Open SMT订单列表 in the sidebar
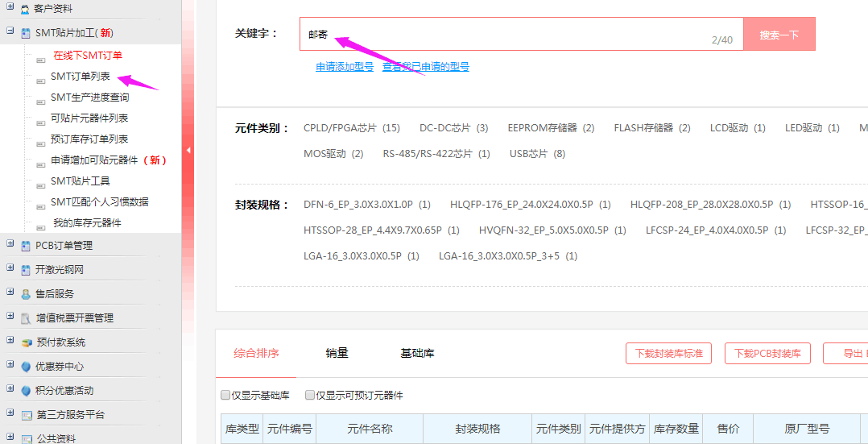The image size is (868, 444). point(80,77)
